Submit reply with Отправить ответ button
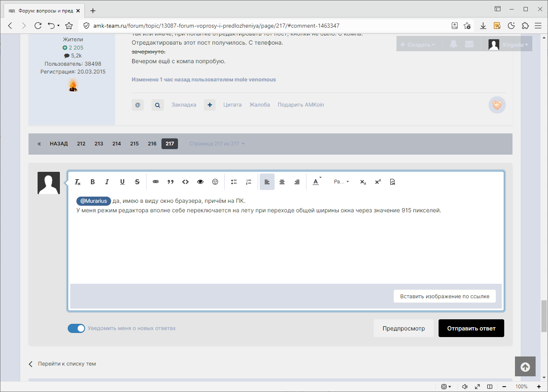The width and height of the screenshot is (548, 392). click(x=471, y=328)
